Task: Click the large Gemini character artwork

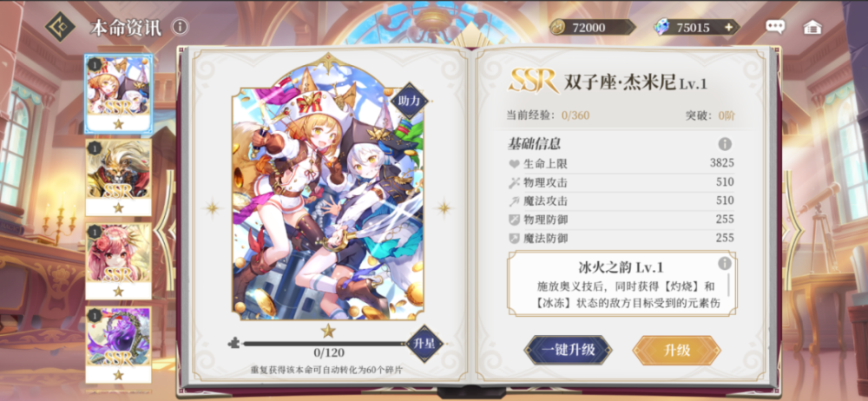Action: point(328,193)
